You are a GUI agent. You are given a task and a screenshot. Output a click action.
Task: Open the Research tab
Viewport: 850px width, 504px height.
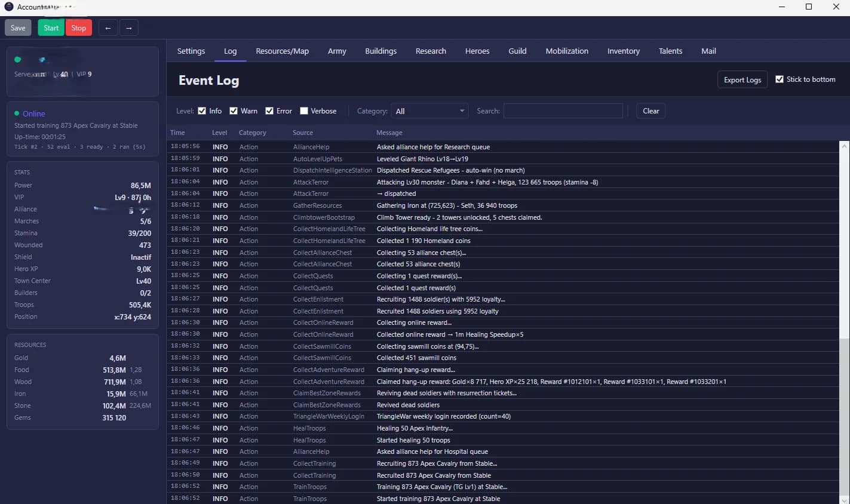coord(431,51)
